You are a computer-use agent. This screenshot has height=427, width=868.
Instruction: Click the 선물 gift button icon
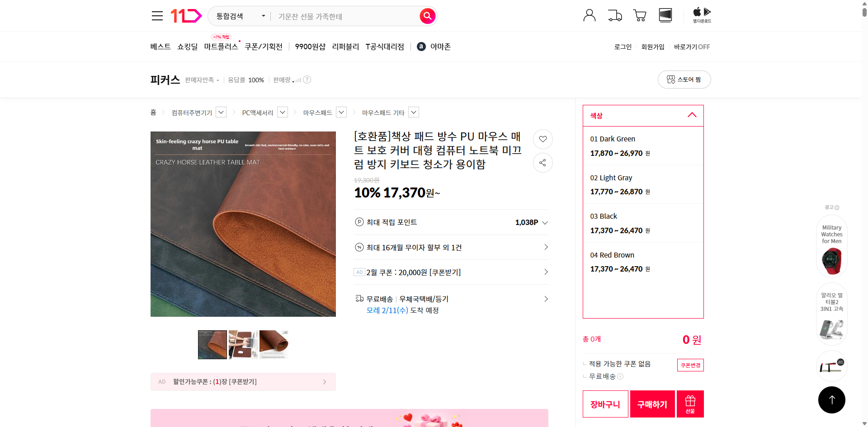689,404
